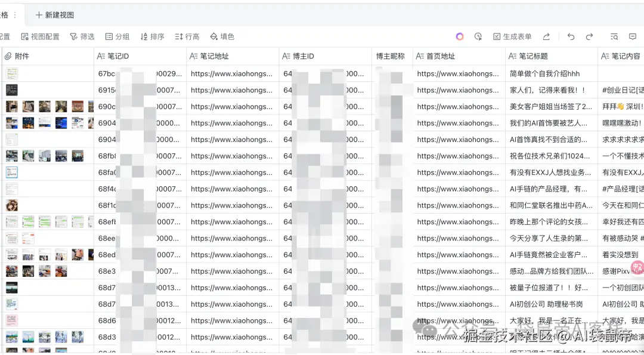
Task: Open the search records icon
Action: pyautogui.click(x=614, y=37)
